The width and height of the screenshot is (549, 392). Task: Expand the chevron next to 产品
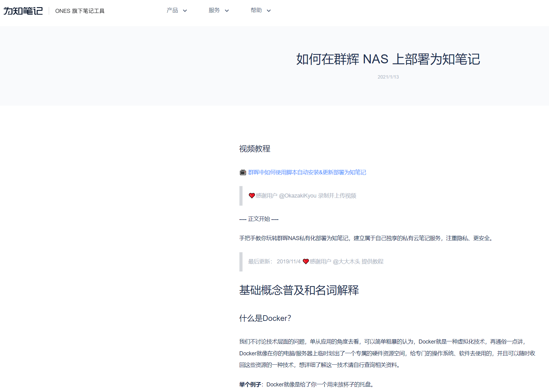pyautogui.click(x=185, y=11)
